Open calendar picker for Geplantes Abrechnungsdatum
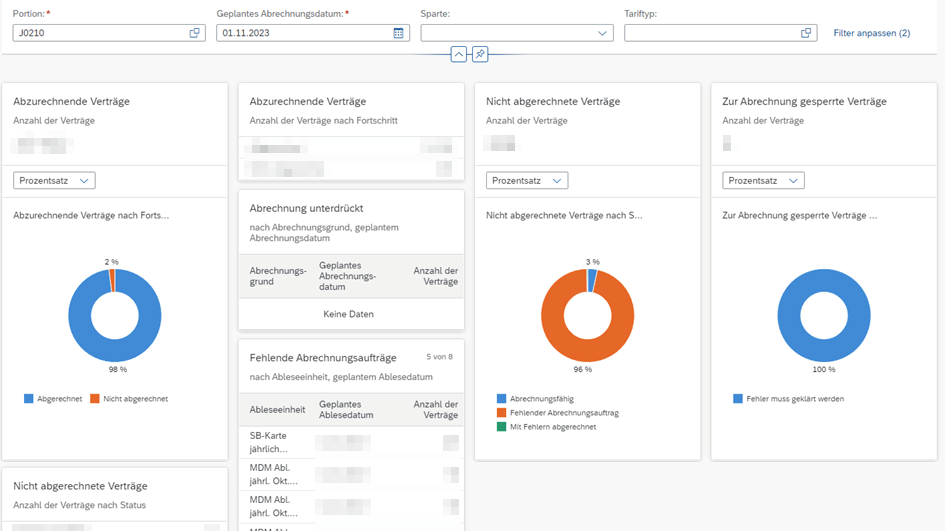945x531 pixels. point(398,33)
